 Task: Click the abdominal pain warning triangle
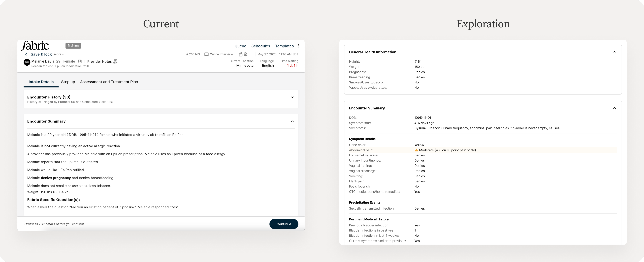pos(416,150)
